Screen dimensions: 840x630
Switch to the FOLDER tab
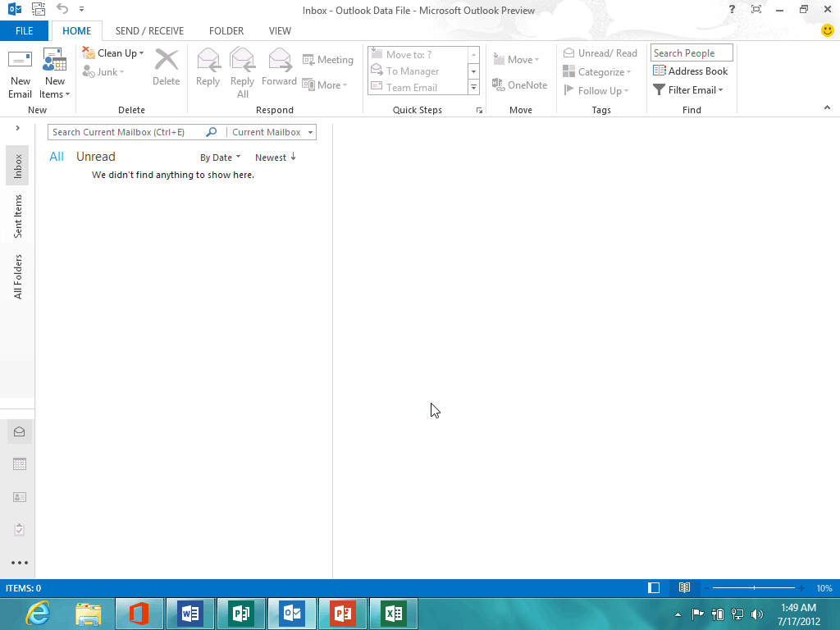coord(226,30)
